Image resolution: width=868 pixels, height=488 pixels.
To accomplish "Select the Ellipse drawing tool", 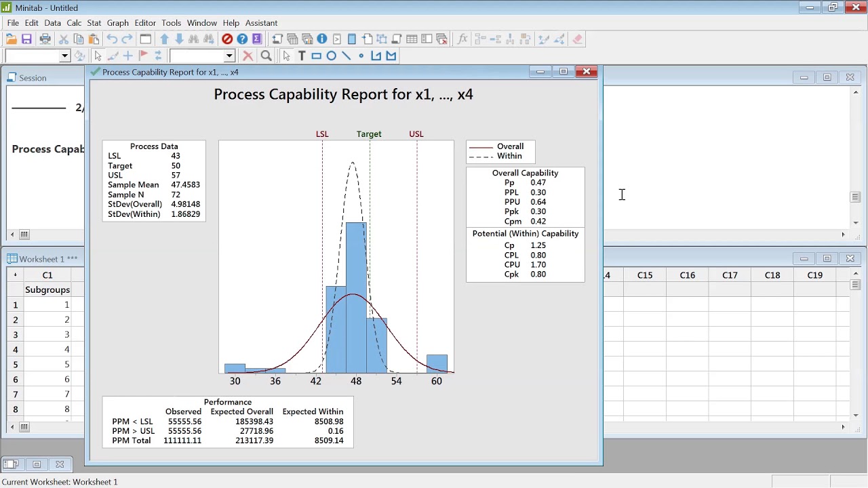I will click(332, 56).
